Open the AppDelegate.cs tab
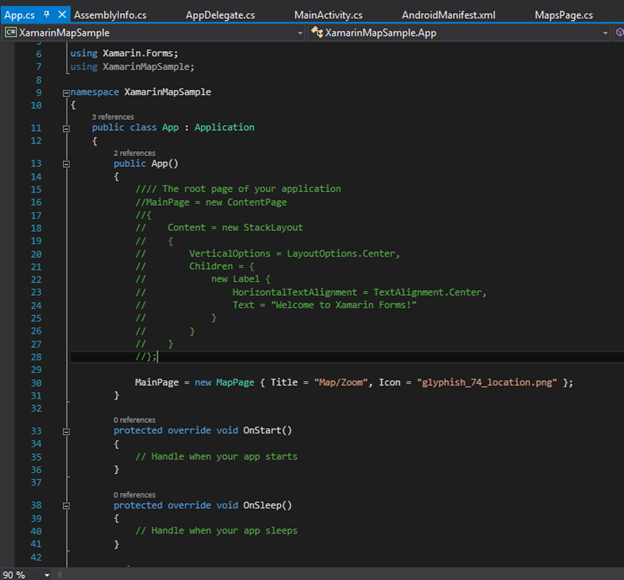Screen dimensions: 624x580 click(220, 15)
